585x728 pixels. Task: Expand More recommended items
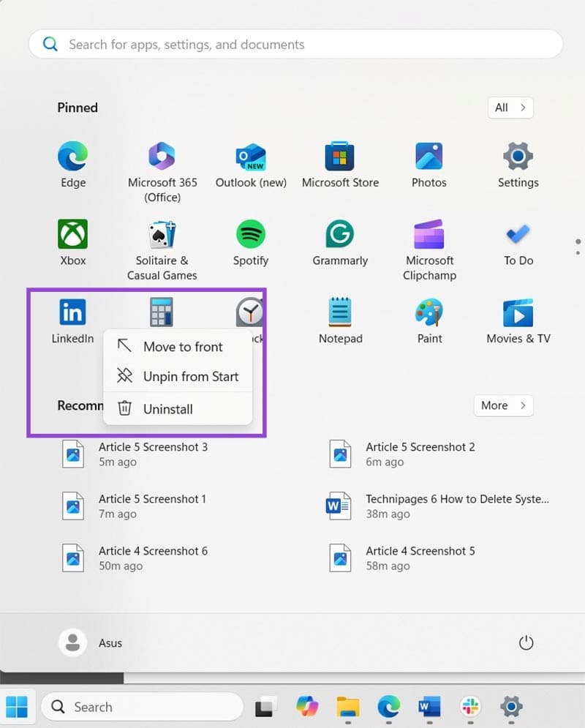tap(503, 405)
